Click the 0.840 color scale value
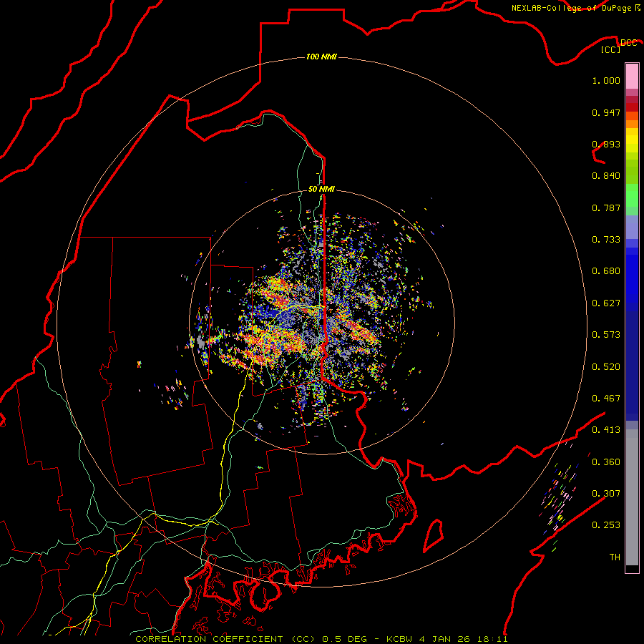Image resolution: width=644 pixels, height=644 pixels. 606,176
